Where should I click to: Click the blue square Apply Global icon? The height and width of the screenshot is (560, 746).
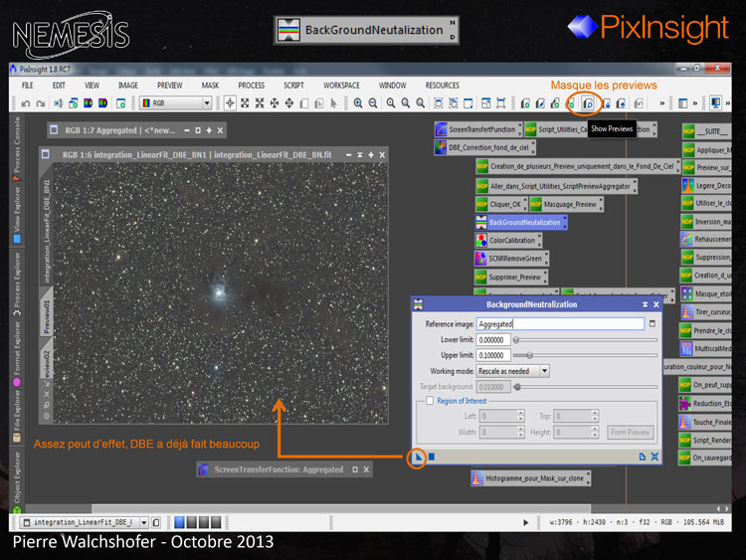coord(432,457)
